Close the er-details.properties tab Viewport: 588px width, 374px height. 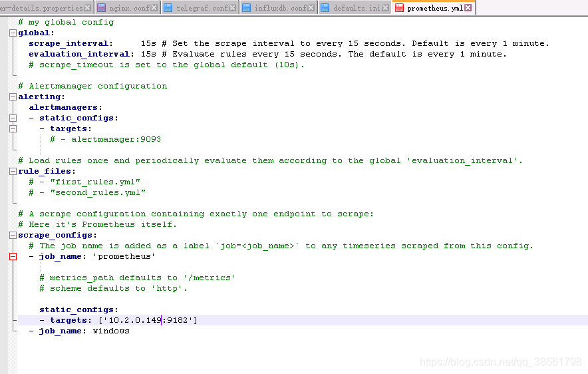point(87,8)
